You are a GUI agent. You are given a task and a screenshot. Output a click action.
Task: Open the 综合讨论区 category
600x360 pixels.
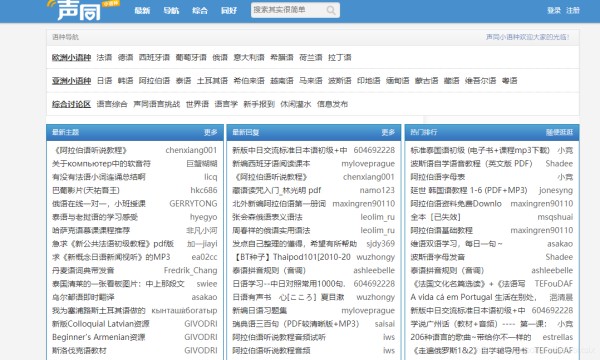[x=72, y=104]
